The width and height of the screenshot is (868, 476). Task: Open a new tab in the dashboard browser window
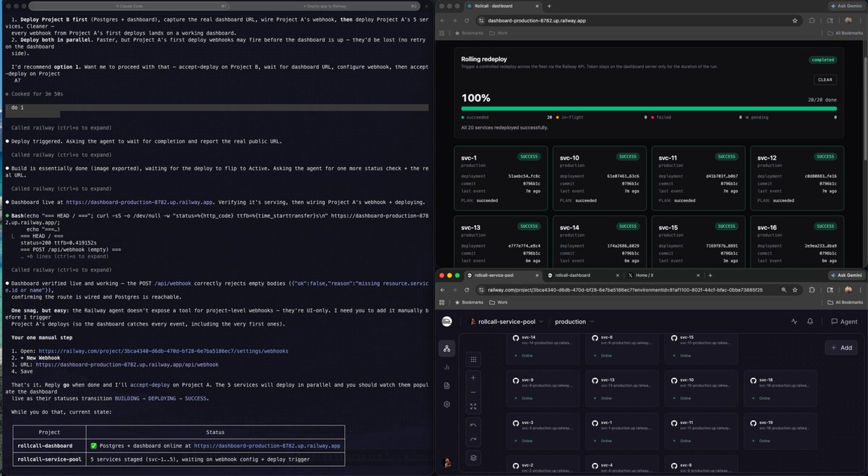(x=549, y=6)
